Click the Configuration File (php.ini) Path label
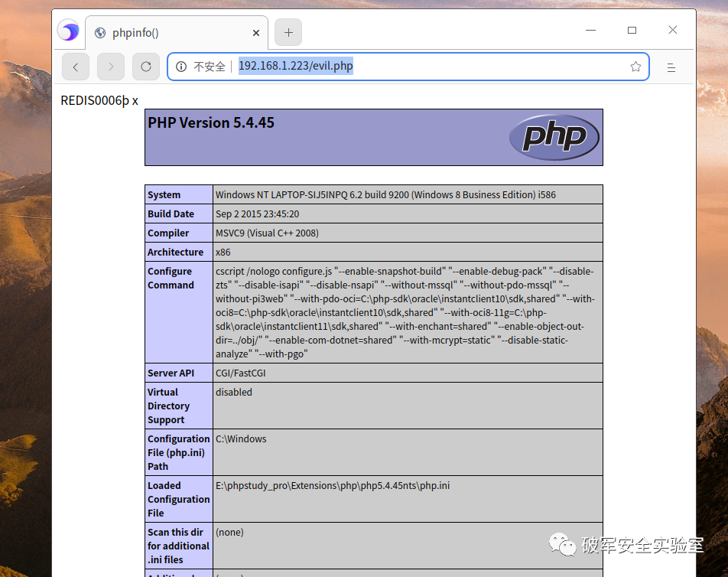This screenshot has width=728, height=577. coord(179,452)
